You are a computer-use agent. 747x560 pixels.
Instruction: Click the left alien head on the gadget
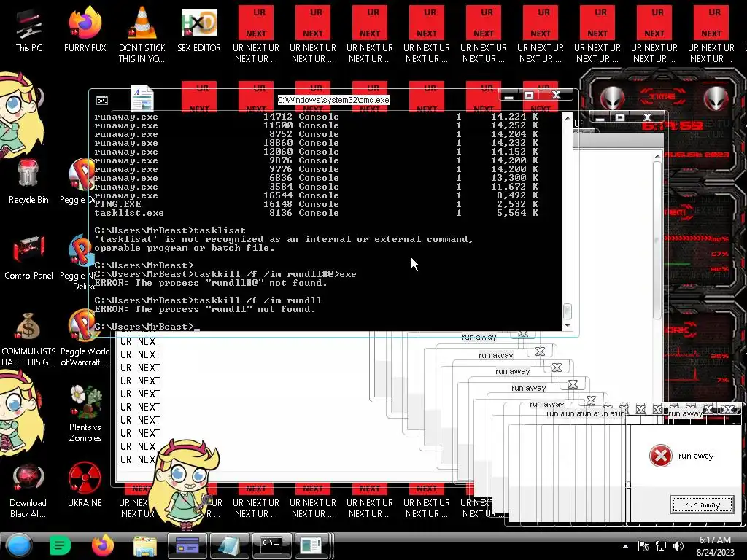612,98
